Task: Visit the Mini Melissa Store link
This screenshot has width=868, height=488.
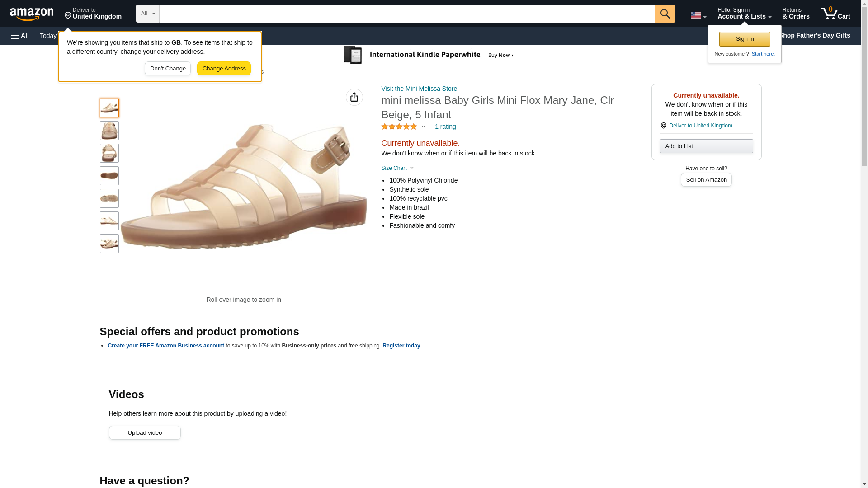Action: pyautogui.click(x=419, y=89)
